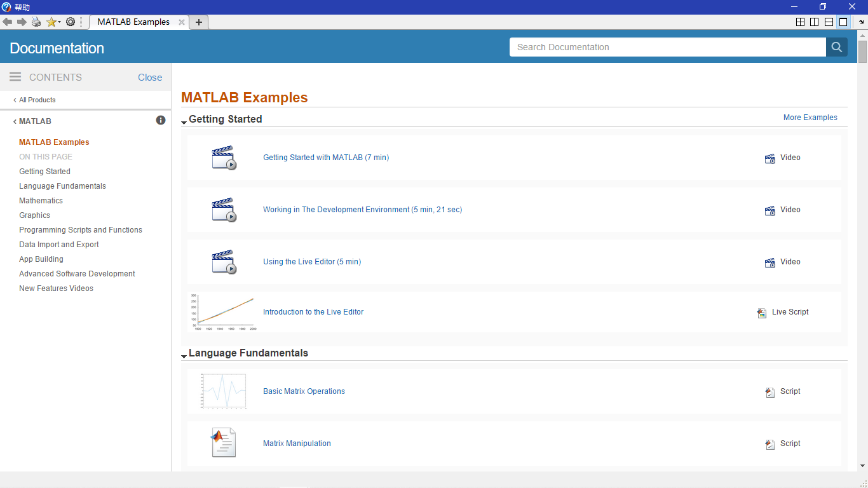Click the layout toolbar overflow arrow
Image resolution: width=868 pixels, height=488 pixels.
coord(862,22)
